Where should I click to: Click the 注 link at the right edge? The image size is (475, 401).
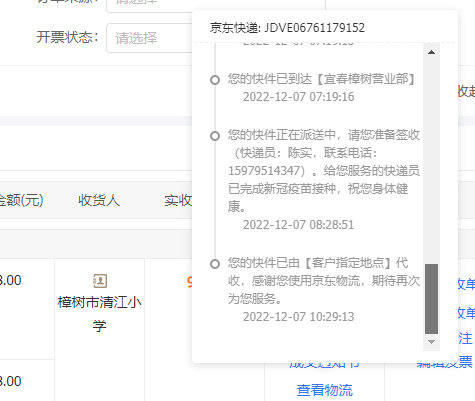click(465, 338)
